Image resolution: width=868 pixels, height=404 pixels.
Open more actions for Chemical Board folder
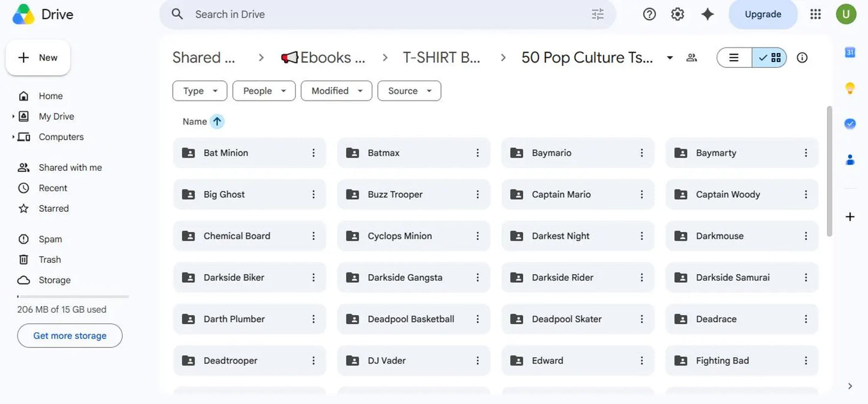pyautogui.click(x=314, y=236)
